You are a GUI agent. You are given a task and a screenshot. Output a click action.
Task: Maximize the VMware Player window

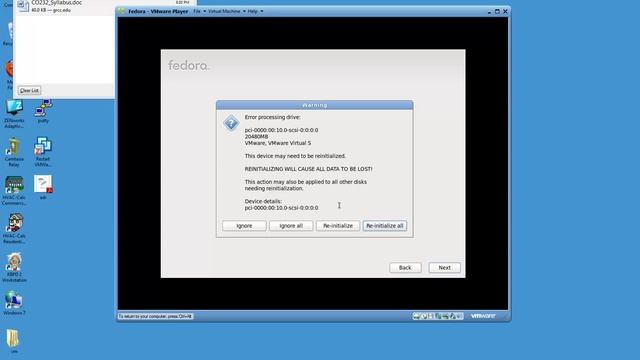click(497, 11)
